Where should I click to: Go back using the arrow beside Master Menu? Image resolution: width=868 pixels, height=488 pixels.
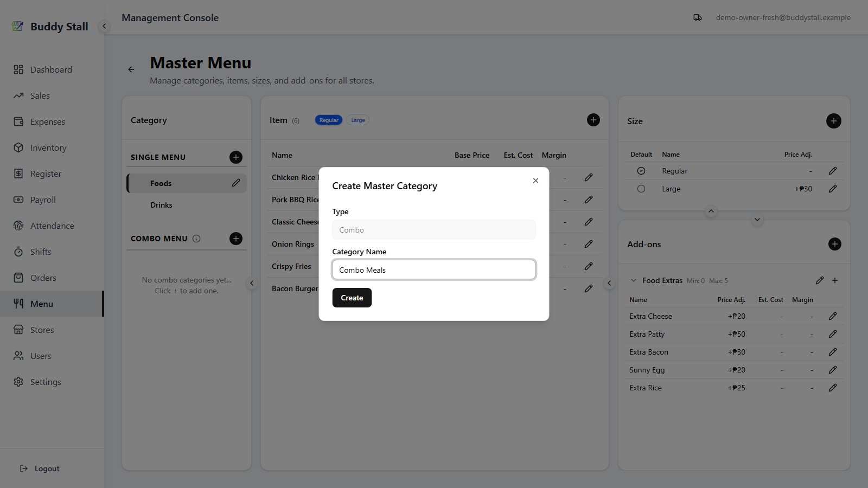131,69
